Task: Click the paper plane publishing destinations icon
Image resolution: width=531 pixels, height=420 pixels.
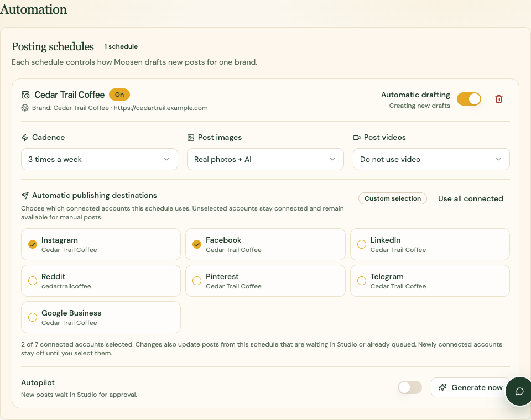Action: [x=25, y=195]
